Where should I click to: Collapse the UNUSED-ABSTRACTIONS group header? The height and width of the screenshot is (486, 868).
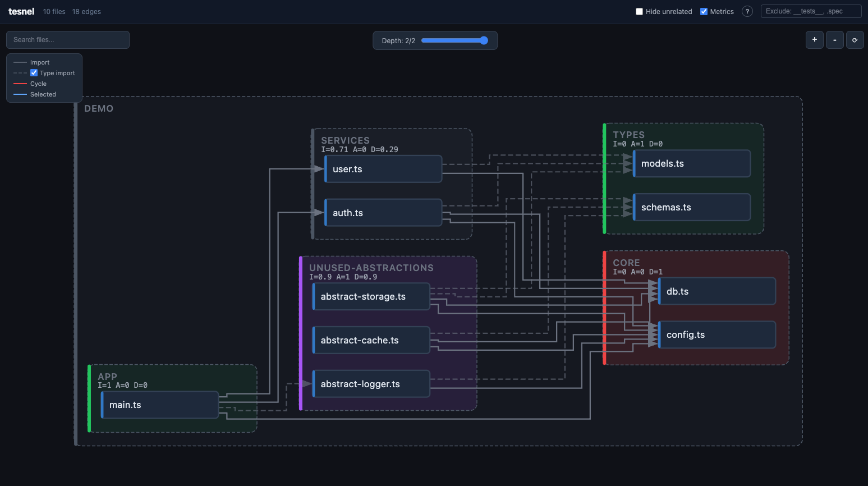(x=371, y=268)
